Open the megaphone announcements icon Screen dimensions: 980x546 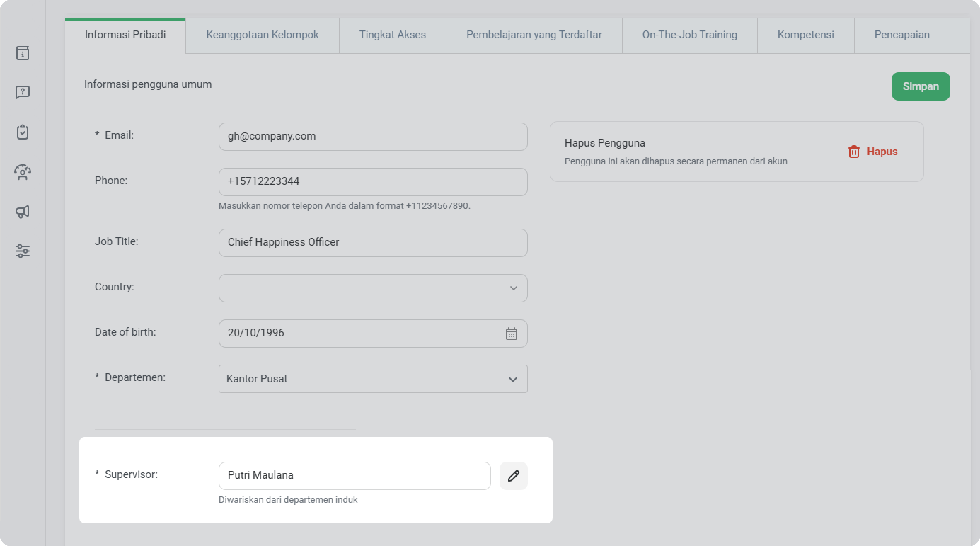coord(22,212)
